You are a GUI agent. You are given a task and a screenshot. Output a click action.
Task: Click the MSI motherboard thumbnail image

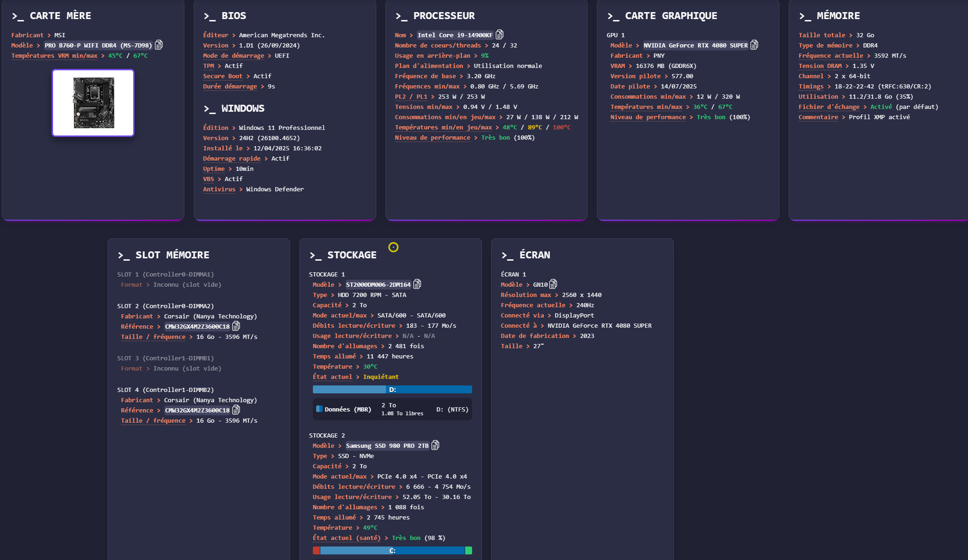point(93,103)
